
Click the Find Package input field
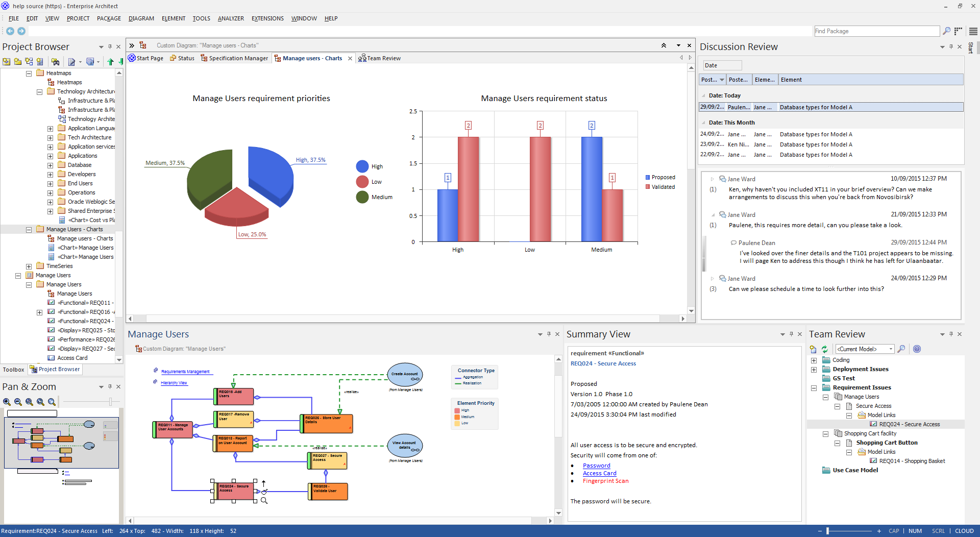(x=876, y=31)
